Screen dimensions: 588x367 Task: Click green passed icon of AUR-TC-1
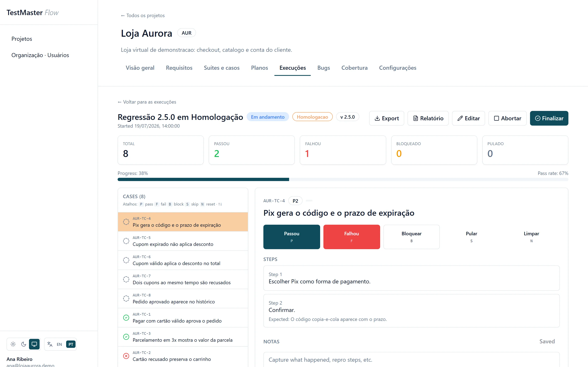(126, 317)
